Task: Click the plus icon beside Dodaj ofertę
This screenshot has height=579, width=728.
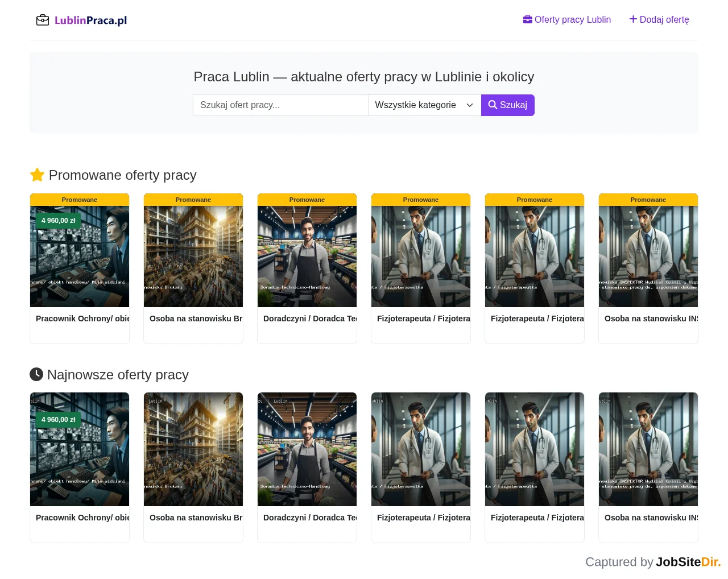Action: (x=633, y=19)
